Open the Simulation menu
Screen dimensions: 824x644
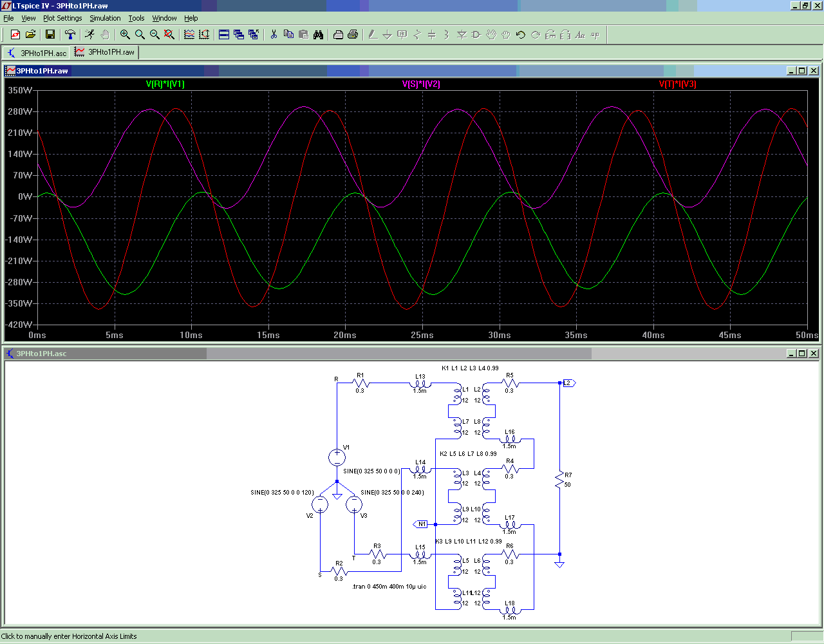[105, 18]
